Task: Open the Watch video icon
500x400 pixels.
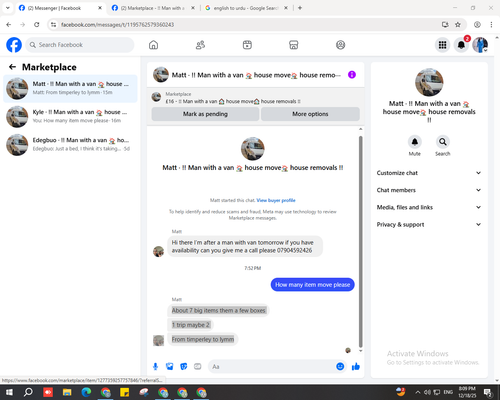Action: (247, 45)
